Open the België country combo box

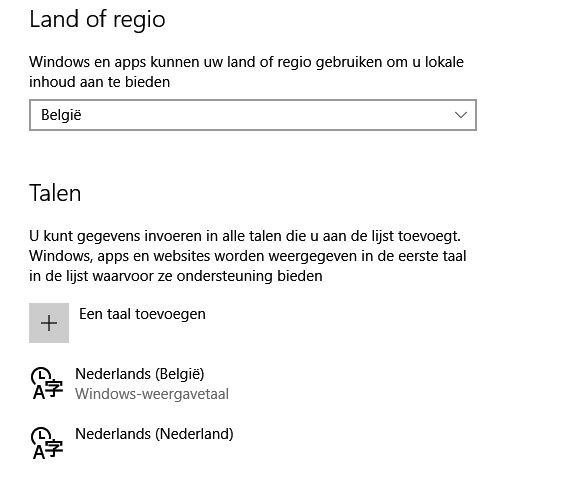tap(253, 115)
